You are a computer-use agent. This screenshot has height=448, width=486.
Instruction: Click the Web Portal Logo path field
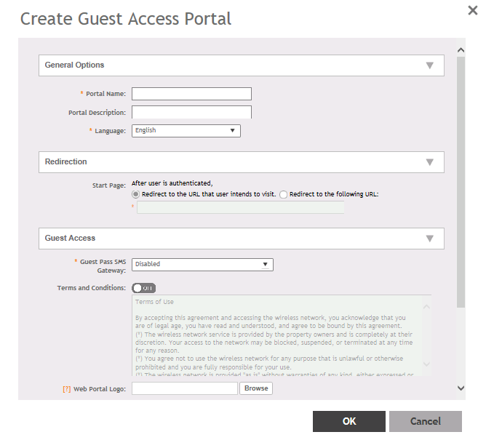coord(185,388)
